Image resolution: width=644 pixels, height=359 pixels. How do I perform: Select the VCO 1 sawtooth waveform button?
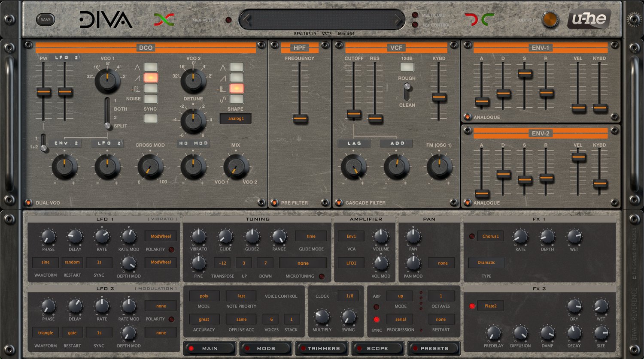tap(151, 78)
